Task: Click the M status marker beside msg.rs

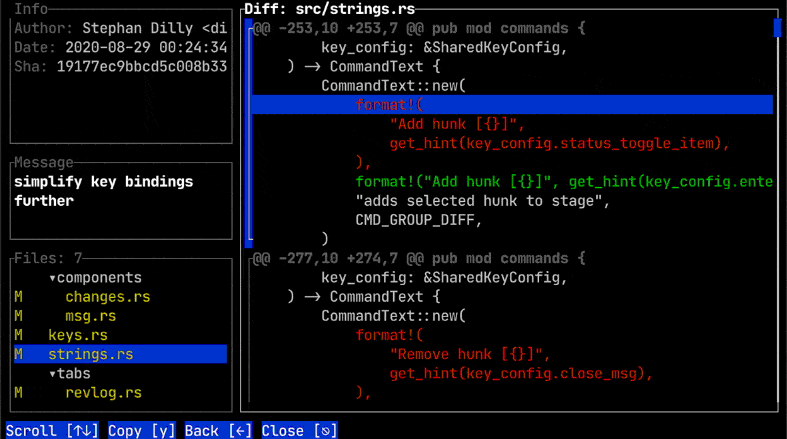Action: click(x=18, y=316)
